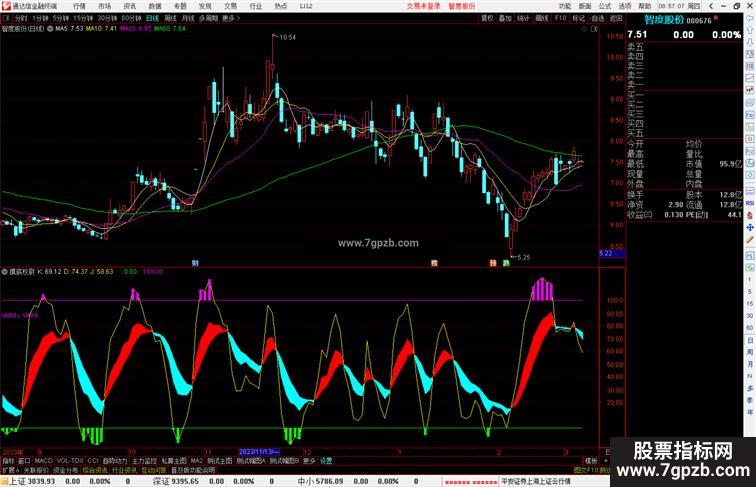Click the round icon beside 摸底校尉 indicator
This screenshot has height=487, width=756.
pyautogui.click(x=4, y=272)
